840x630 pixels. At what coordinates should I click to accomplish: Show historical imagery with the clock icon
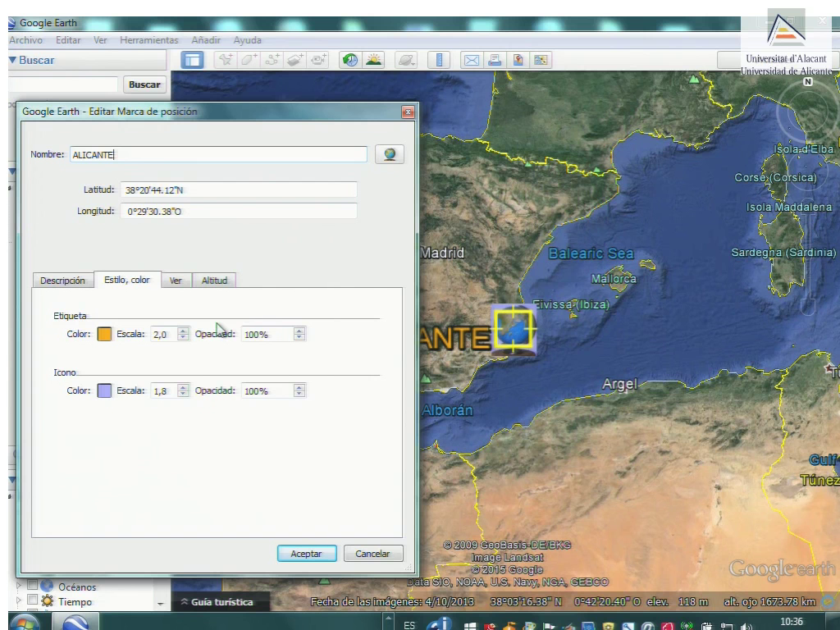click(350, 60)
